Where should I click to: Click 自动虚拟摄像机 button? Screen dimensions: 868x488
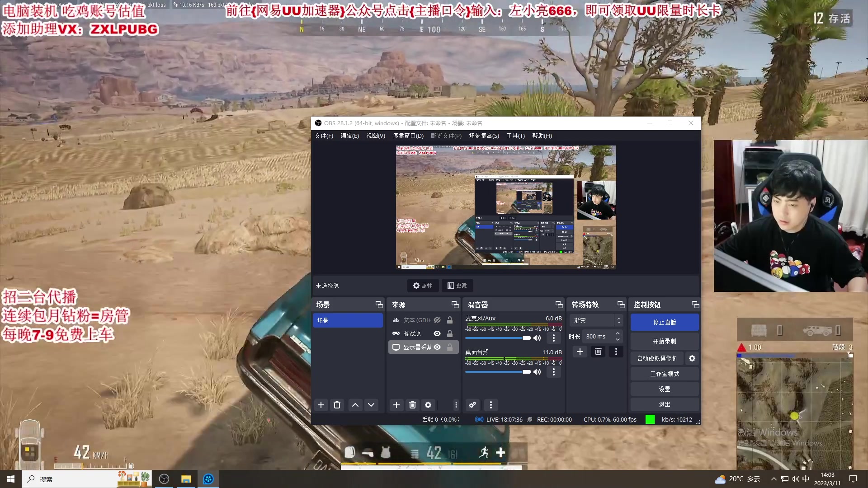click(x=657, y=358)
